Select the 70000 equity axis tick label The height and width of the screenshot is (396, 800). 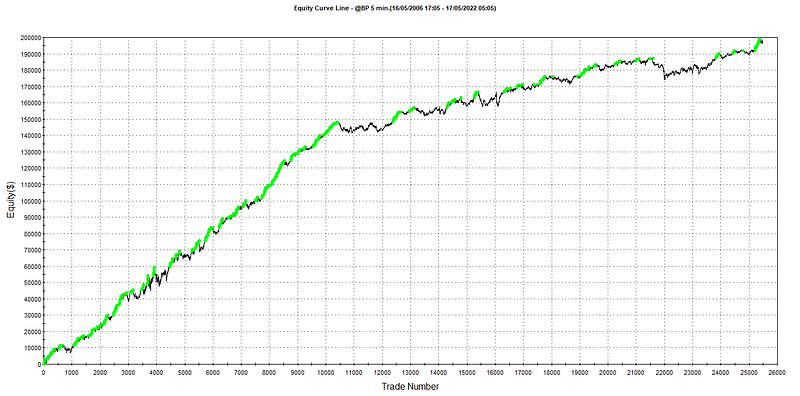click(32, 250)
